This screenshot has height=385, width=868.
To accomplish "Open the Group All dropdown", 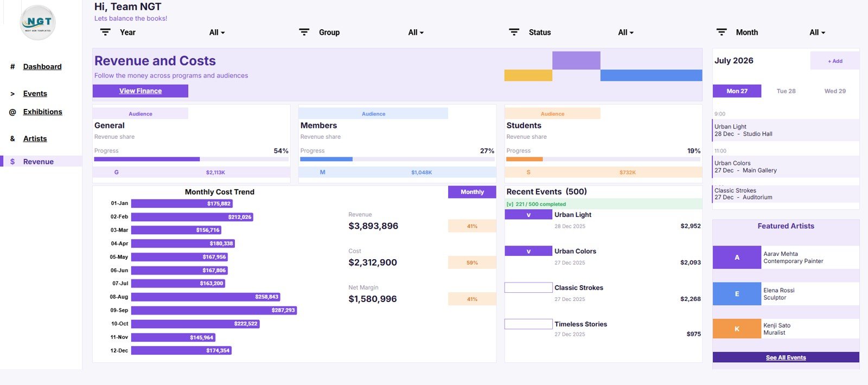I will 416,33.
